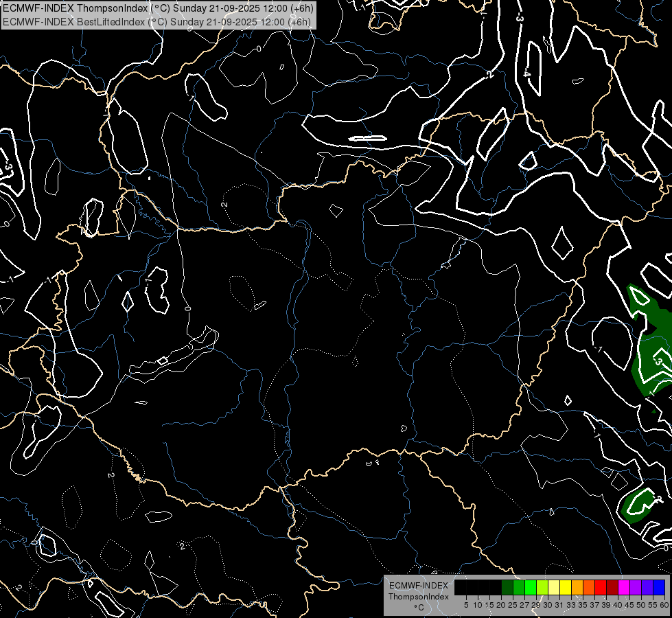Viewport: 672px width, 618px height.
Task: Pick the purple 45–50 legend swatch
Action: 636,587
